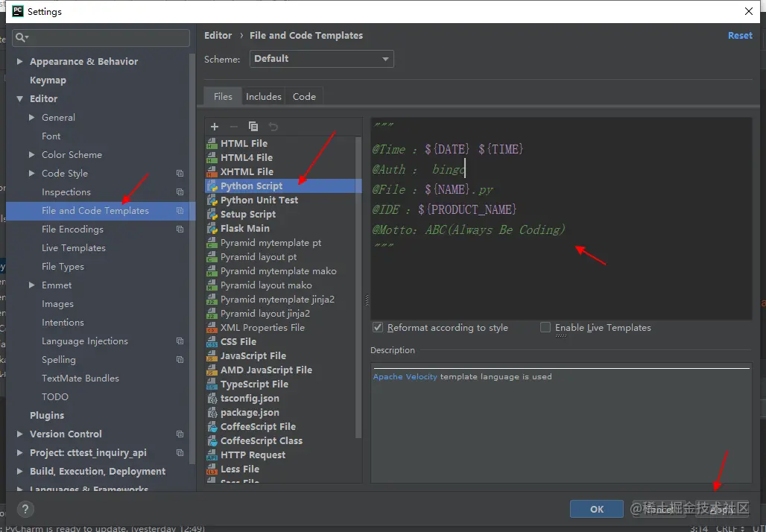This screenshot has width=766, height=532.
Task: Open the Apache Velocity link
Action: [405, 377]
